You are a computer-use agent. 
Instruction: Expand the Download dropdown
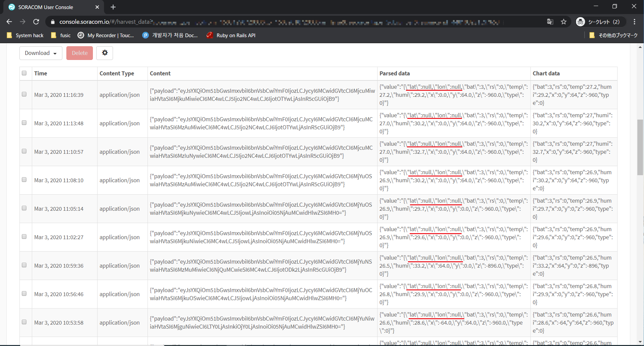click(41, 53)
